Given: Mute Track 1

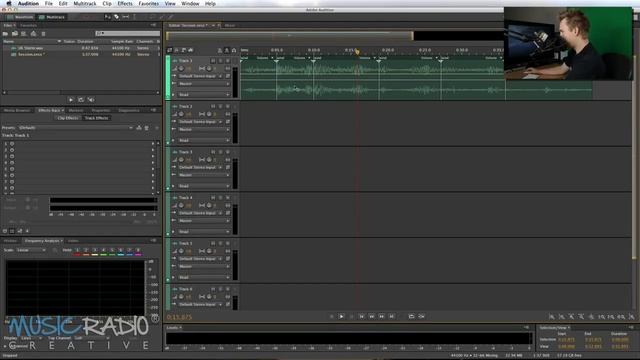Looking at the screenshot, I should point(213,61).
